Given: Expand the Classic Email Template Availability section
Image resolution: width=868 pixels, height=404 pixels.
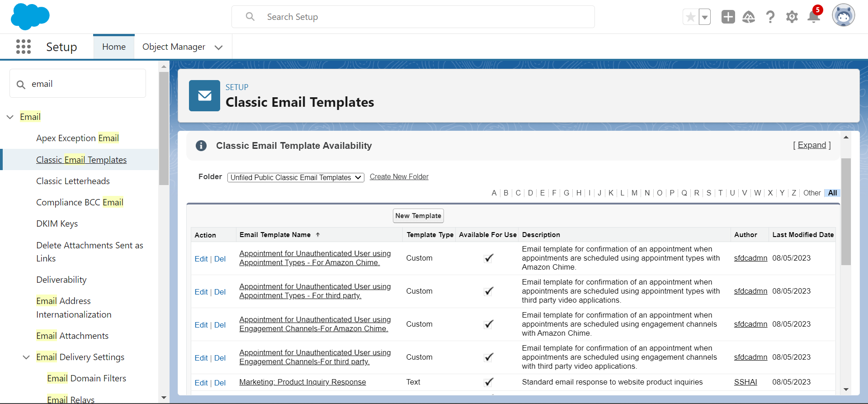Looking at the screenshot, I should [x=812, y=145].
